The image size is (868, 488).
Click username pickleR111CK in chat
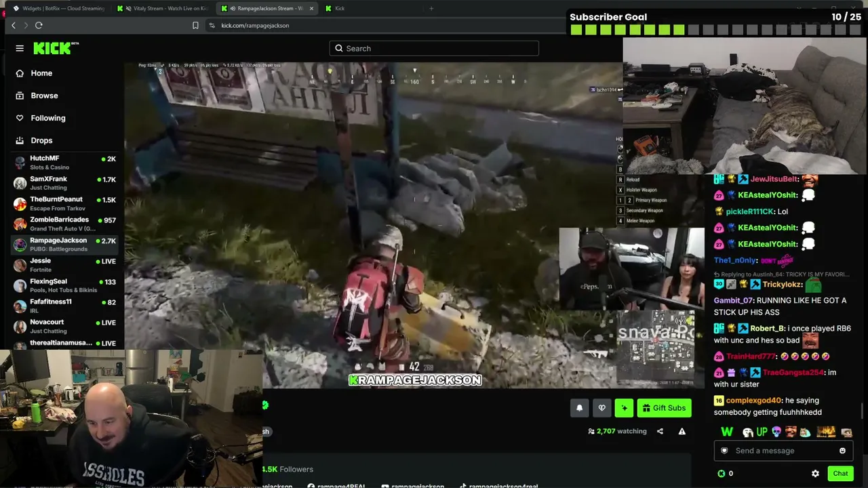click(750, 211)
